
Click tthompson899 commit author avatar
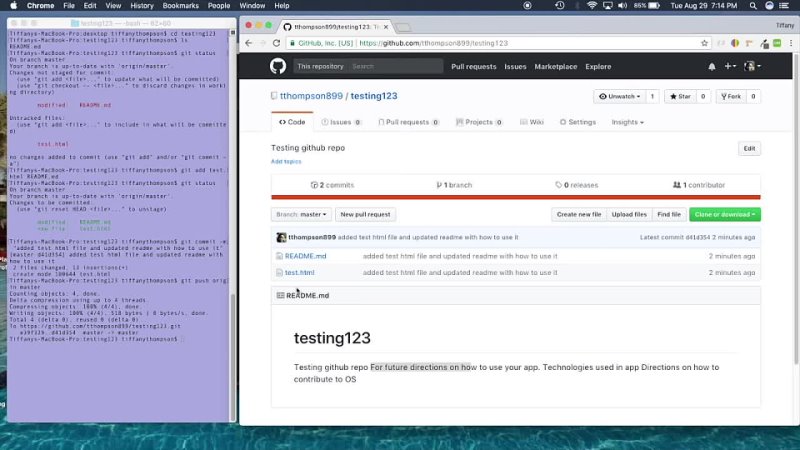[x=281, y=237]
